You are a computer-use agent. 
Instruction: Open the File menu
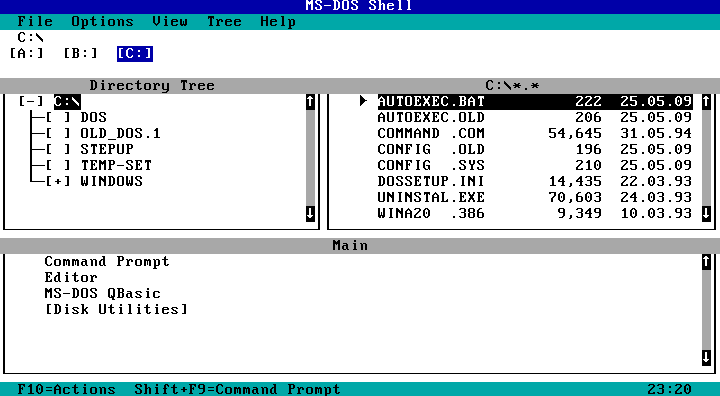point(35,22)
